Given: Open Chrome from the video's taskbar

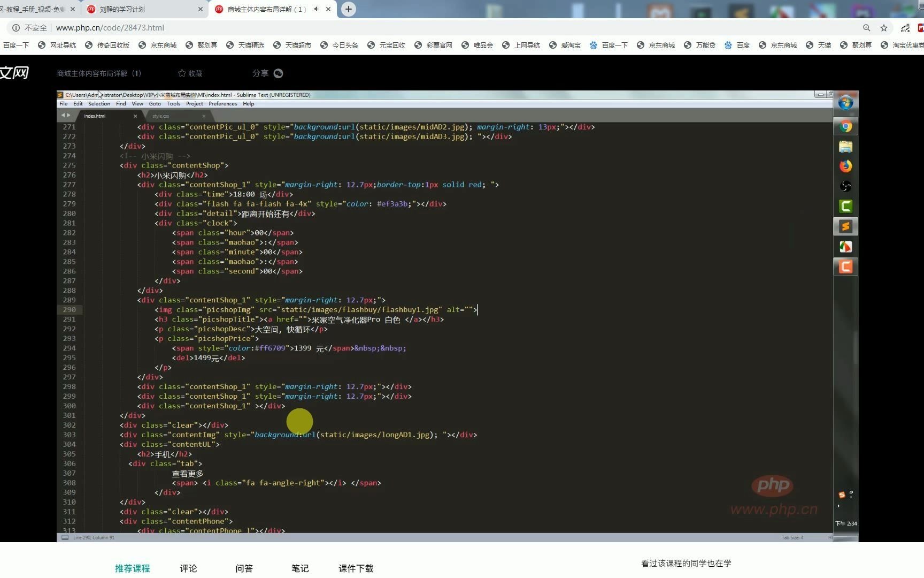Looking at the screenshot, I should point(845,126).
